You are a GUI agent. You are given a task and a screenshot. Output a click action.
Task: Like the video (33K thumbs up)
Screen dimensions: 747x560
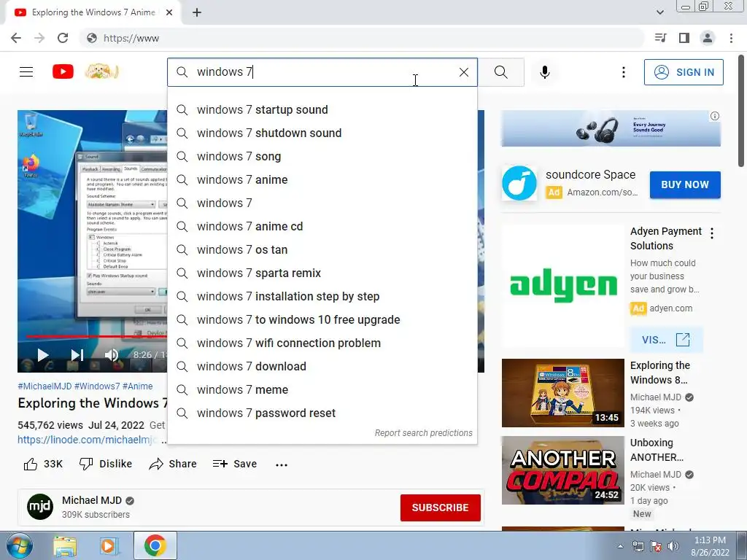(43, 464)
